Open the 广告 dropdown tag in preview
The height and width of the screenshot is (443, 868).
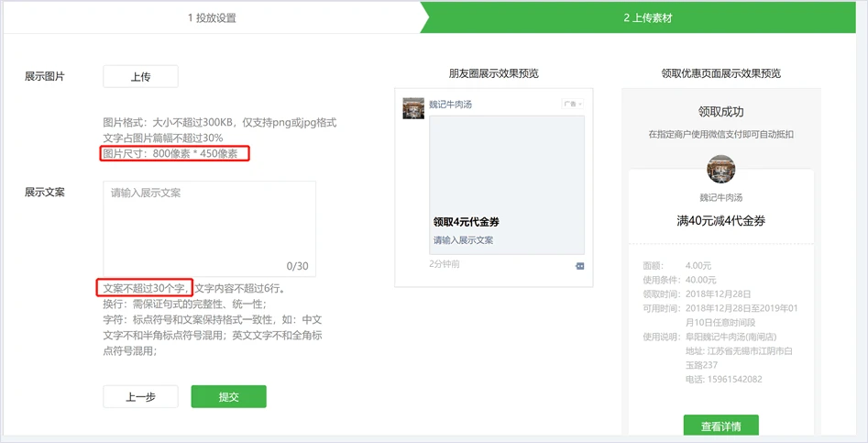click(572, 105)
